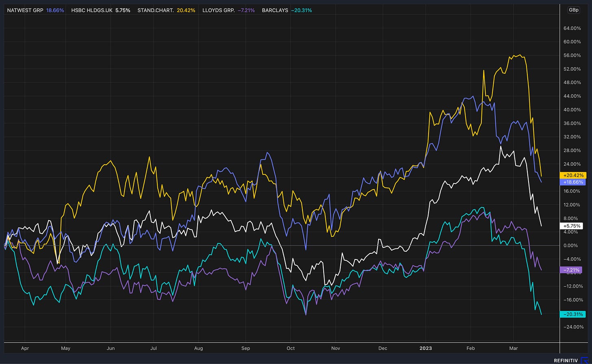Viewport: 592px width, 364px height.
Task: Click the 52.00% axis label
Action: (572, 69)
